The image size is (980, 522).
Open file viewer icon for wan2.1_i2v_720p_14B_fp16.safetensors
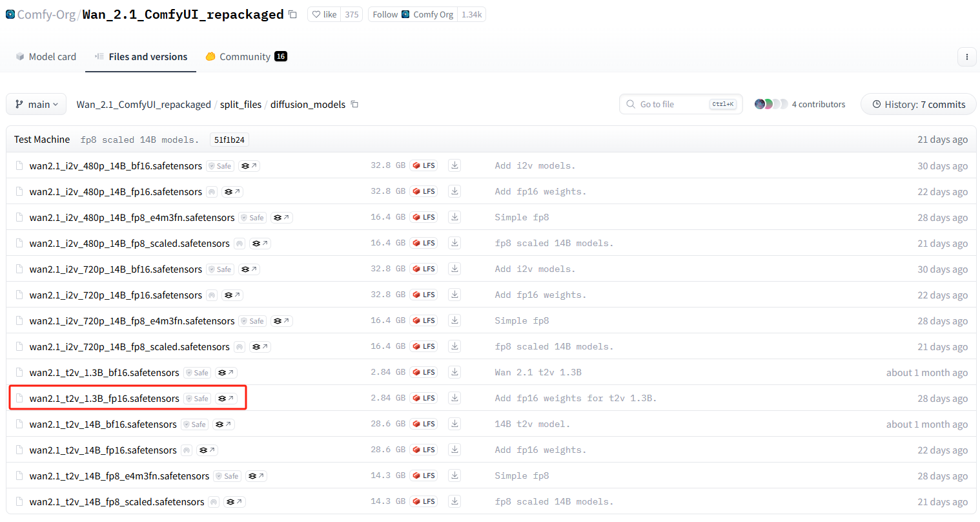point(232,295)
